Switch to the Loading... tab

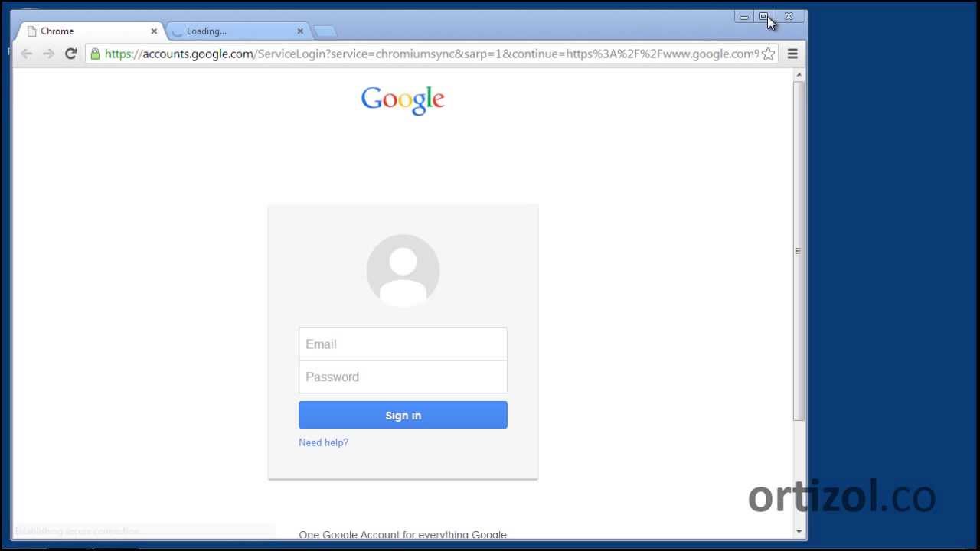(x=237, y=31)
